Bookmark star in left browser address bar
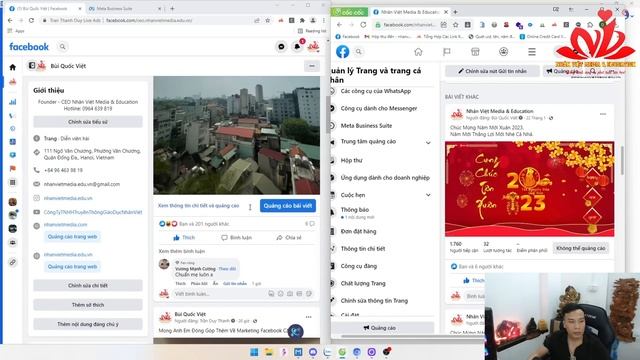This screenshot has width=640, height=360. 268,20
